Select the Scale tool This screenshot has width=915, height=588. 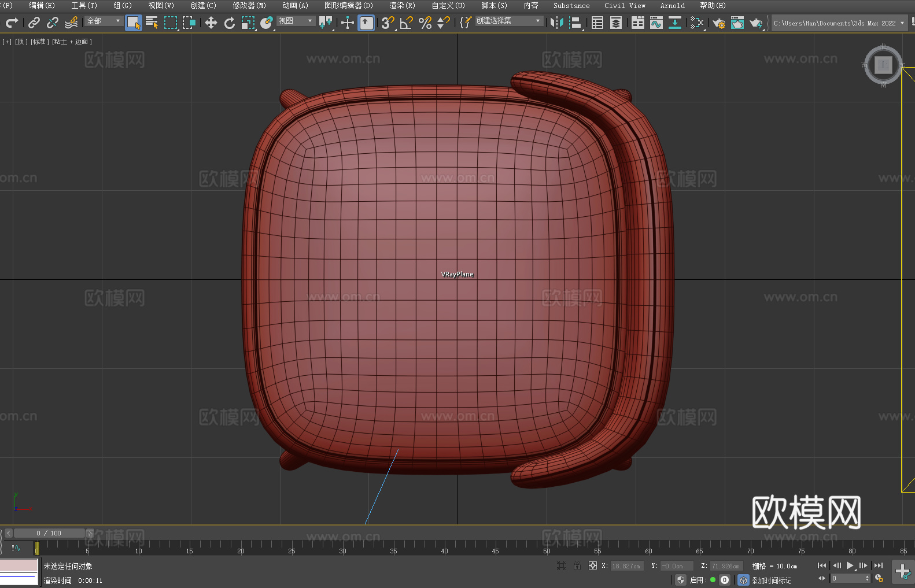248,23
